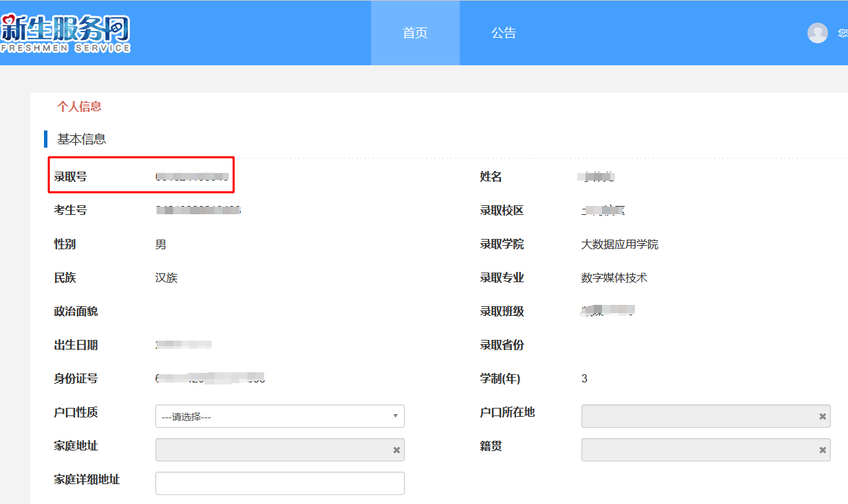848x504 pixels.
Task: Open the 家庭地址 selection box
Action: point(271,450)
